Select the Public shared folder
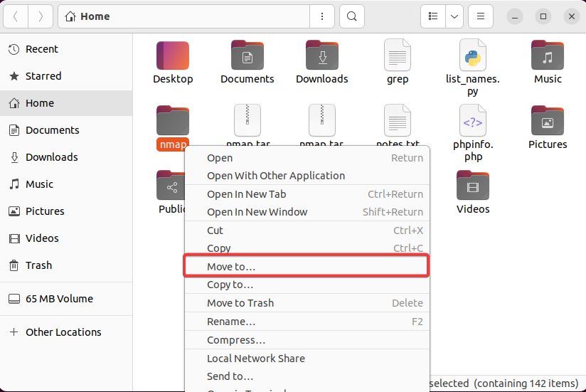This screenshot has height=392, width=586. [x=171, y=192]
